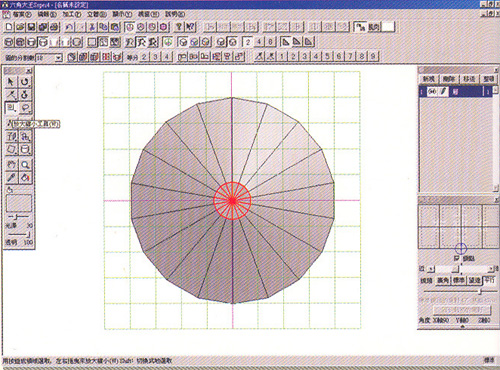This screenshot has width=500, height=370.
Task: Click the arrow at bottom of view panel
Action: click(x=462, y=327)
